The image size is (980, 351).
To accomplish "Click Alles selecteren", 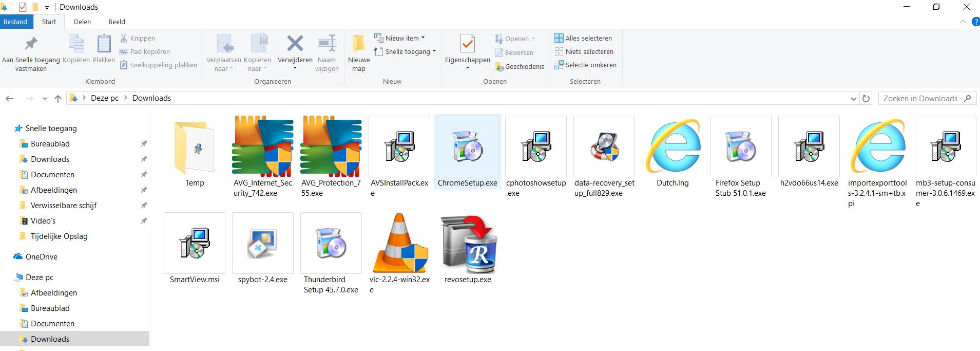I will click(x=583, y=38).
